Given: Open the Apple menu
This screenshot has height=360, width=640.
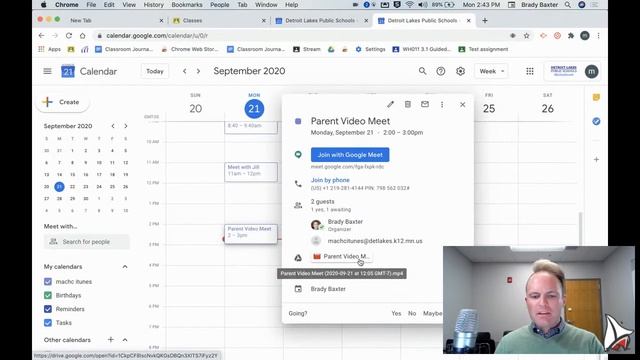Looking at the screenshot, I should pyautogui.click(x=44, y=5).
